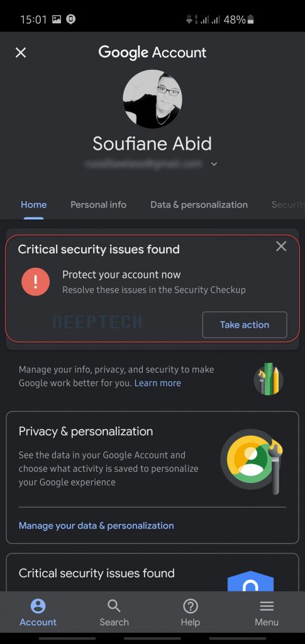Image resolution: width=305 pixels, height=644 pixels.
Task: Switch to the Personal info tab
Action: [99, 204]
